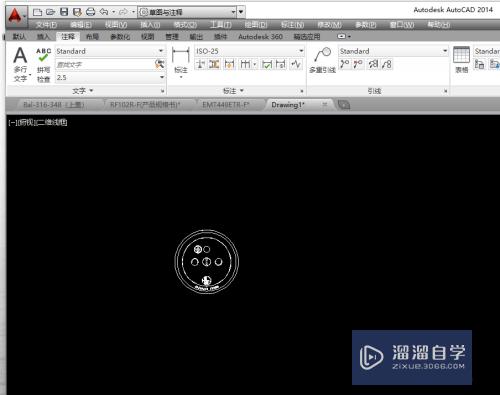Image resolution: width=500 pixels, height=395 pixels.
Task: Open the 窗口(W) menu
Action: click(402, 25)
